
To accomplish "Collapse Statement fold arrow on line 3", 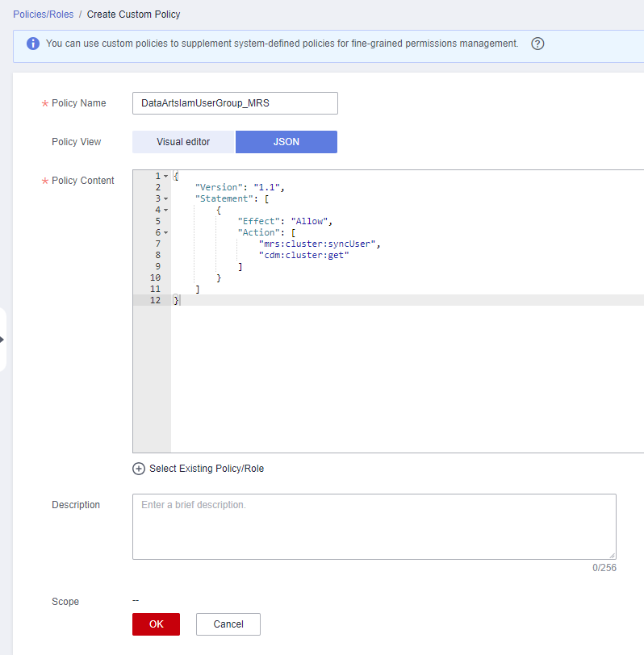I will click(x=166, y=198).
